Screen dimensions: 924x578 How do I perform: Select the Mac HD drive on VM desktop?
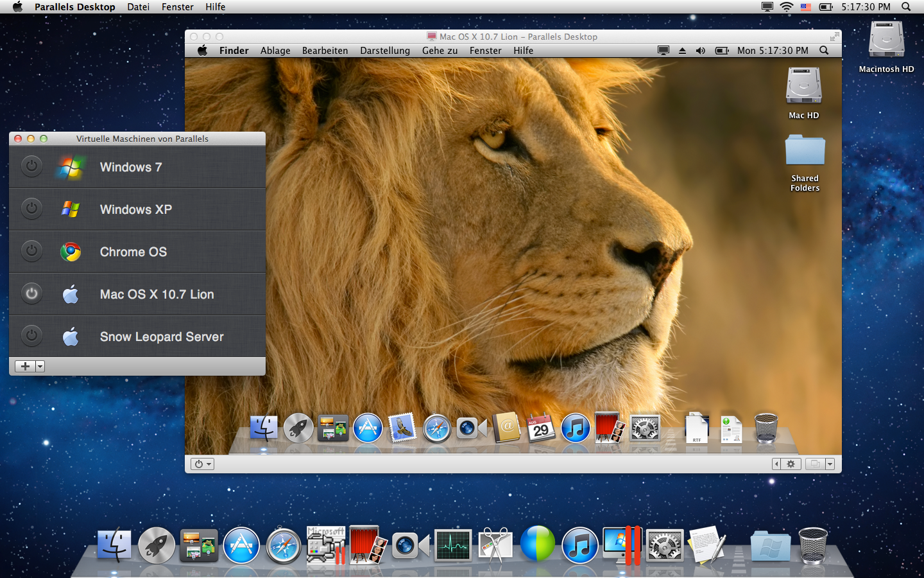[x=804, y=94]
